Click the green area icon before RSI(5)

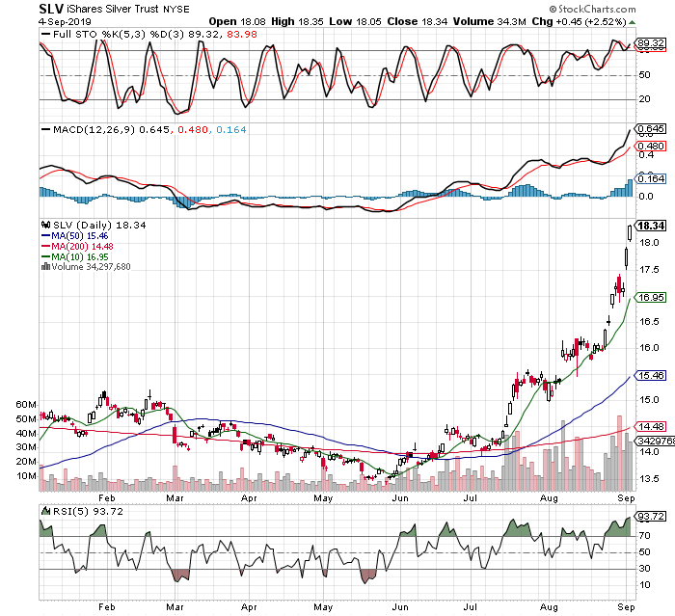45,511
